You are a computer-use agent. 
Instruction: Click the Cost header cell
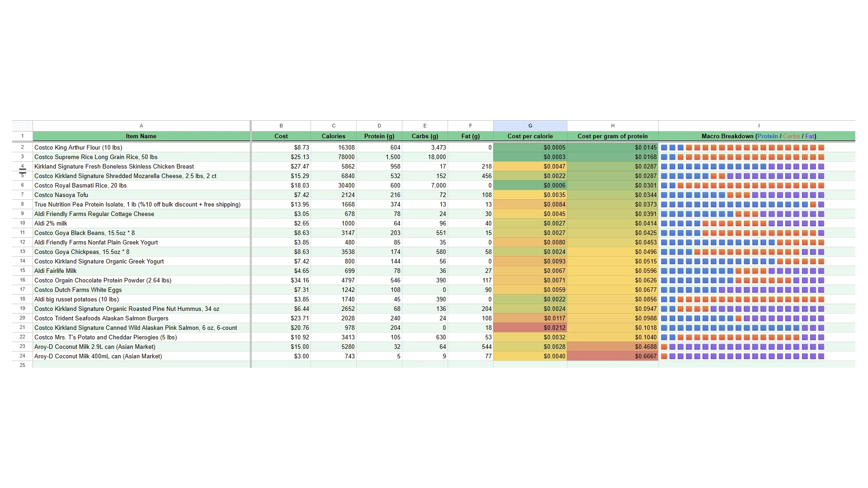[x=281, y=136]
